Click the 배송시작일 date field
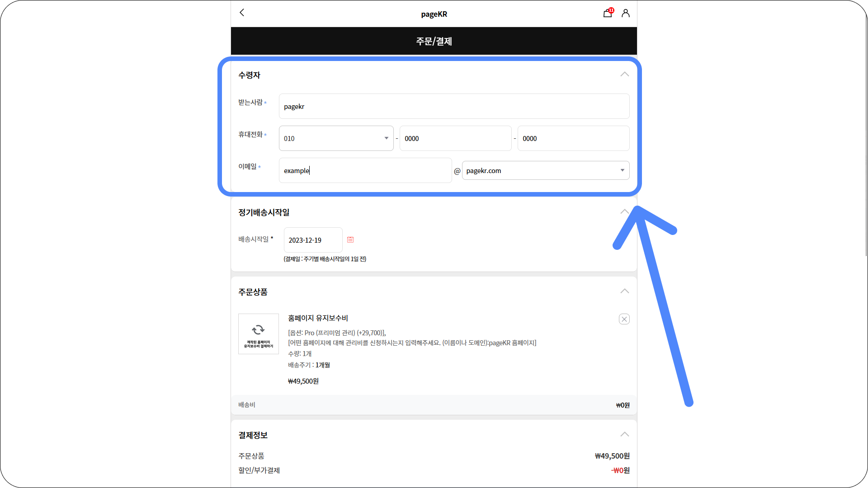868x488 pixels. pyautogui.click(x=313, y=240)
